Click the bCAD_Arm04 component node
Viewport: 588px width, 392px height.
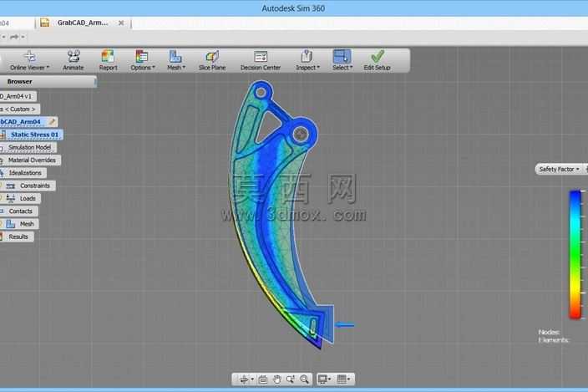(x=21, y=121)
